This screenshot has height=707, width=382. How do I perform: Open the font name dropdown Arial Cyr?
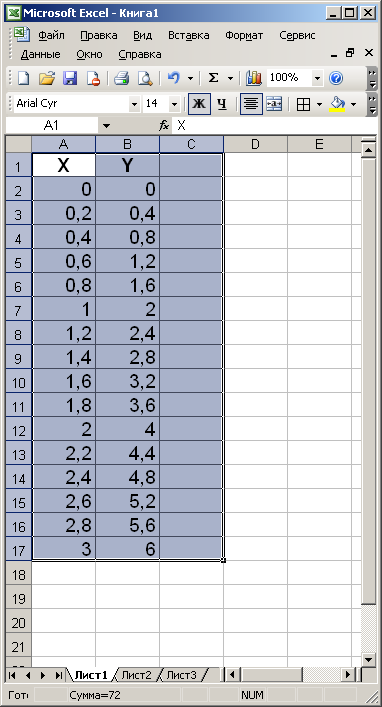pos(134,105)
